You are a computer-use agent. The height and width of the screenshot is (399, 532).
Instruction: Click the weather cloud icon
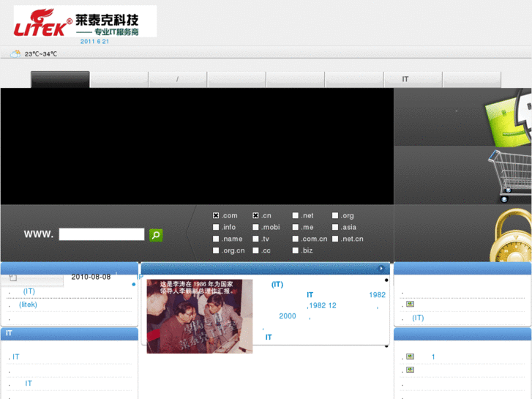pyautogui.click(x=15, y=53)
